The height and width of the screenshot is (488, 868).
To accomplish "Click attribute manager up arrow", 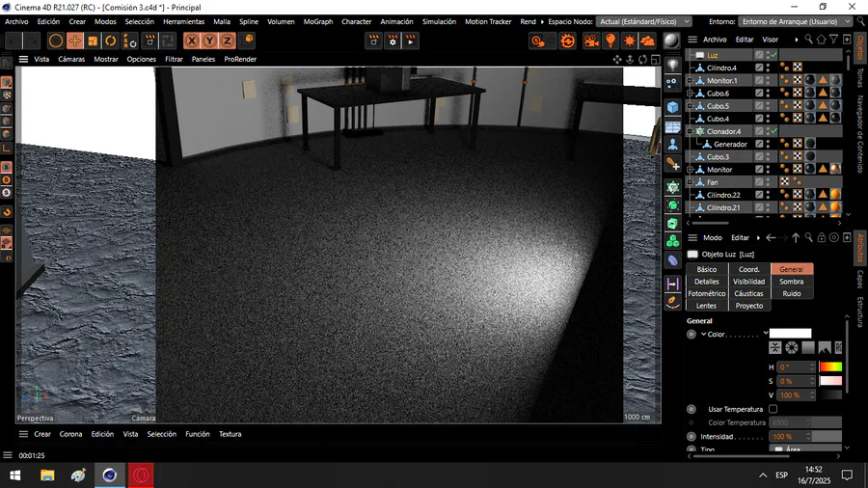I will (x=796, y=238).
